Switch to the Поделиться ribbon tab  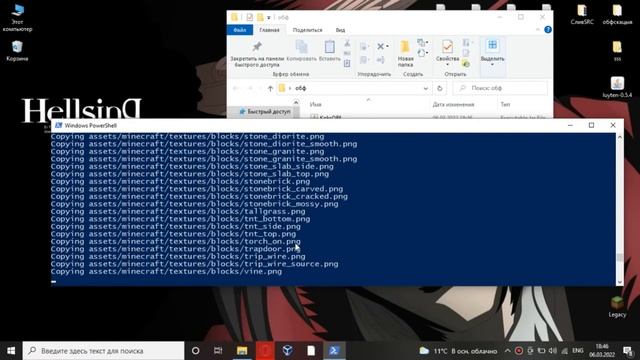(x=307, y=30)
